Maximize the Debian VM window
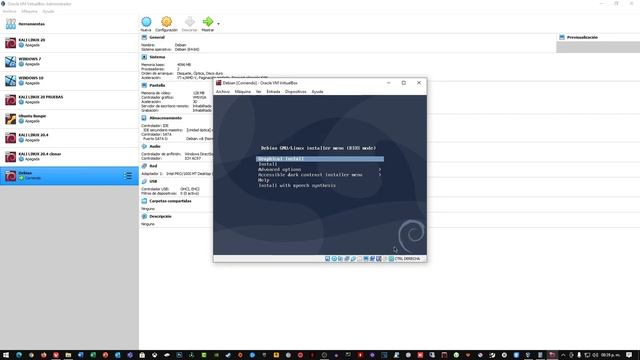The image size is (640, 360). (404, 83)
